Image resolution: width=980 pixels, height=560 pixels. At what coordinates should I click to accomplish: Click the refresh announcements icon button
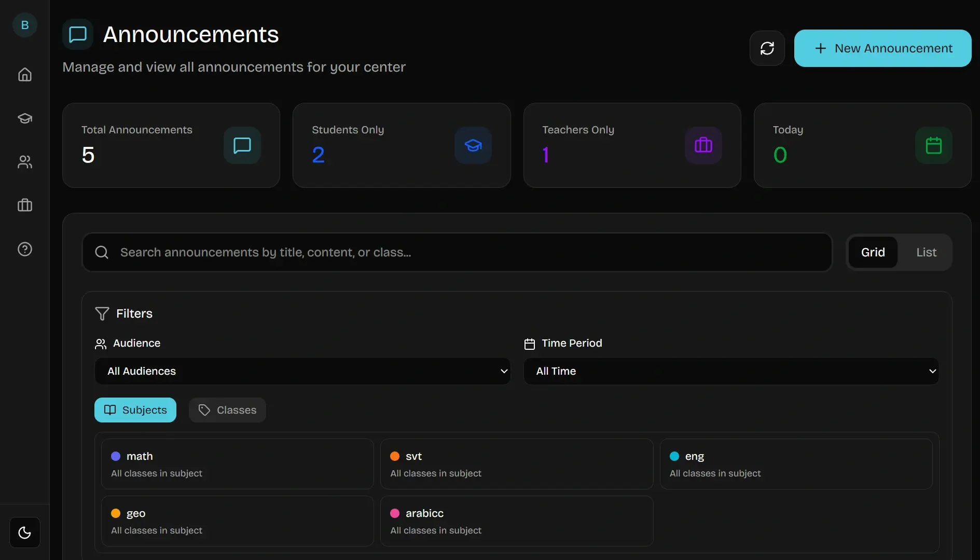[767, 48]
